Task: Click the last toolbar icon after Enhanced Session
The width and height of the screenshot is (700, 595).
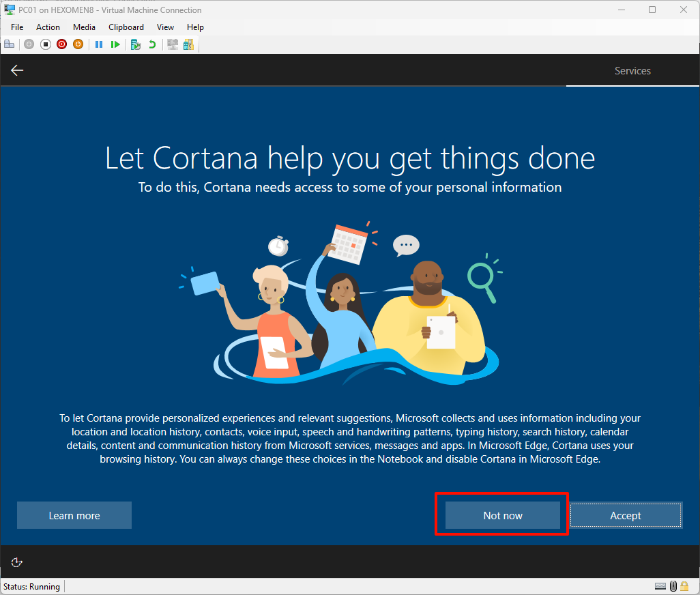Action: click(189, 44)
